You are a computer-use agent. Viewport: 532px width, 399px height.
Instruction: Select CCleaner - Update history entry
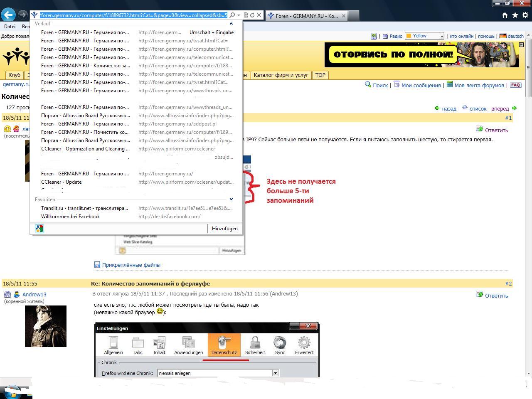[62, 182]
